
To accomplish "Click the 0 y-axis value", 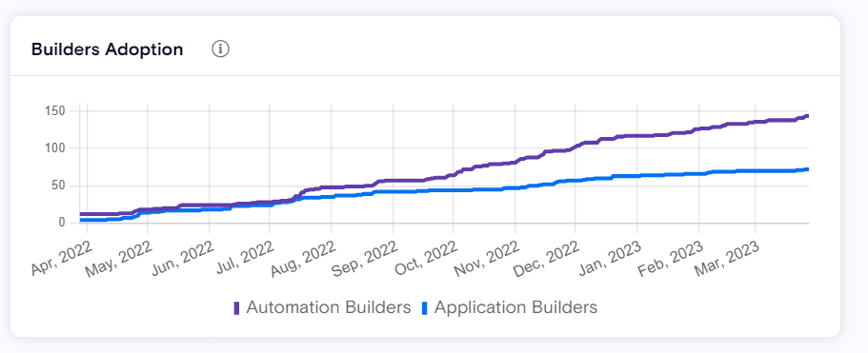I will [63, 223].
